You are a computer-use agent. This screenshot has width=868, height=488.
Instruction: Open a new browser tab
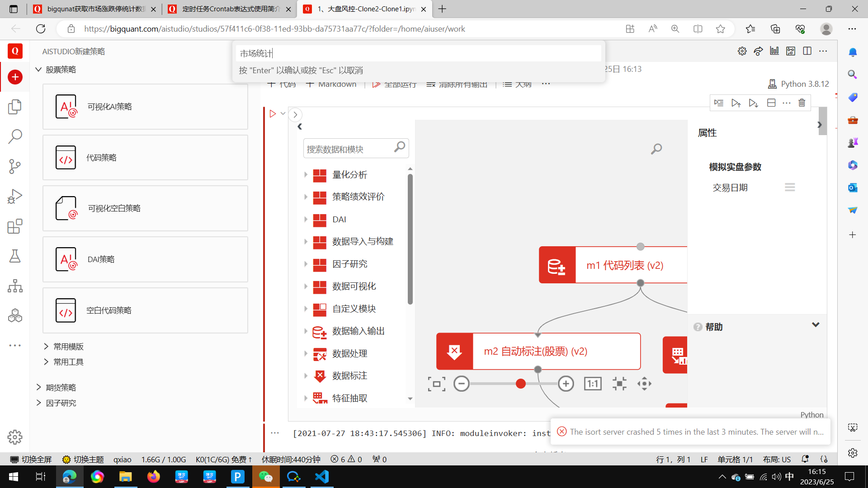click(x=442, y=9)
